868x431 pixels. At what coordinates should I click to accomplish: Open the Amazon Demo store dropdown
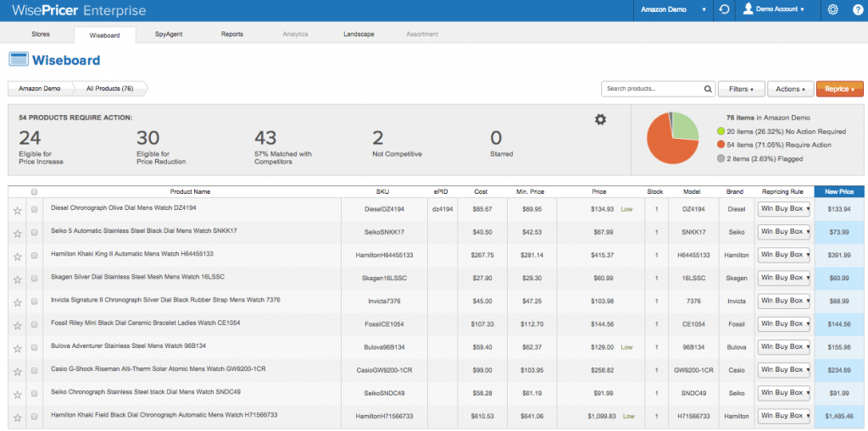(672, 9)
